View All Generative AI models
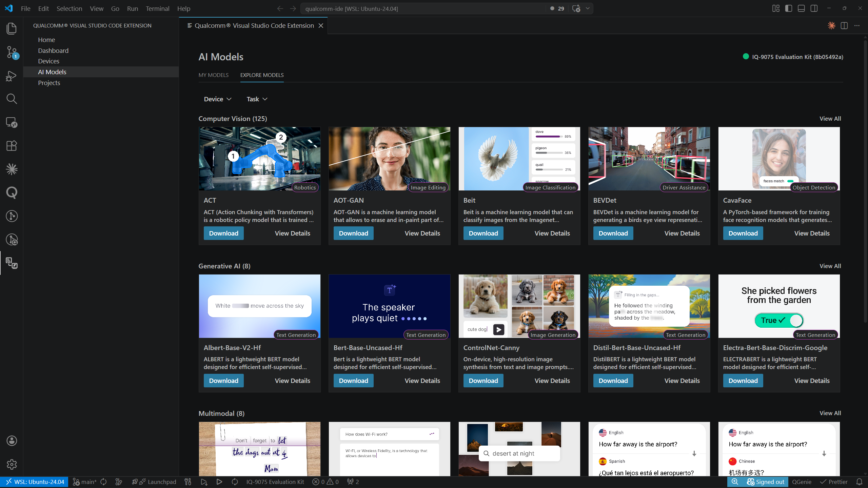Image resolution: width=868 pixels, height=488 pixels. coord(830,266)
